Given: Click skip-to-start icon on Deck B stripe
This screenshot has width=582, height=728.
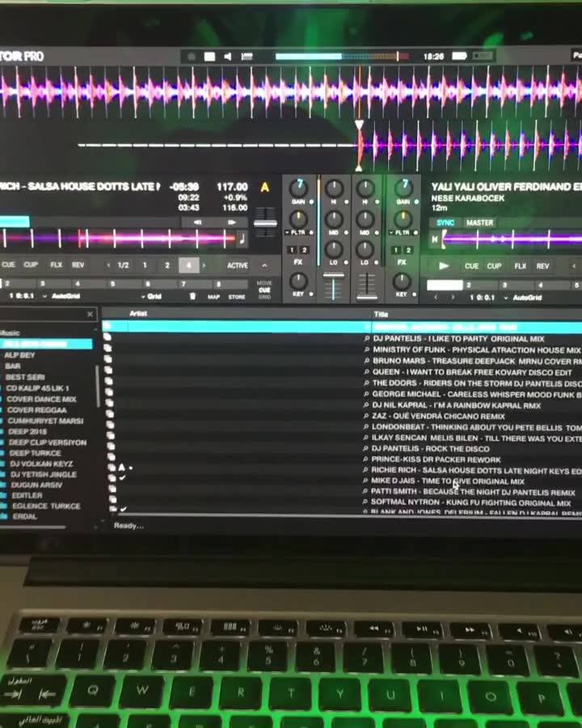Looking at the screenshot, I should 434,239.
